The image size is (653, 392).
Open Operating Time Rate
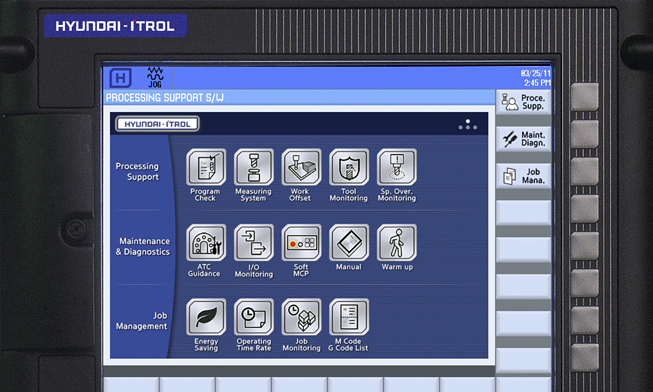point(254,317)
